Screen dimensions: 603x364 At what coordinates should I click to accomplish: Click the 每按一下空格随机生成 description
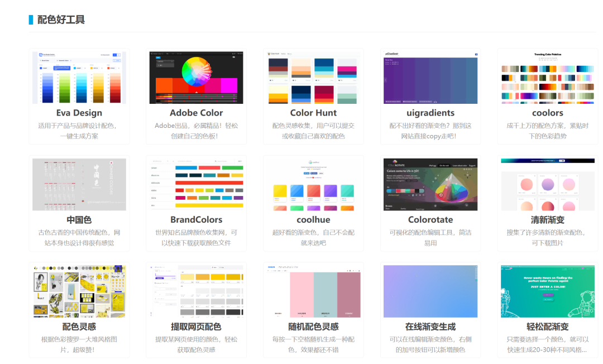pyautogui.click(x=313, y=344)
